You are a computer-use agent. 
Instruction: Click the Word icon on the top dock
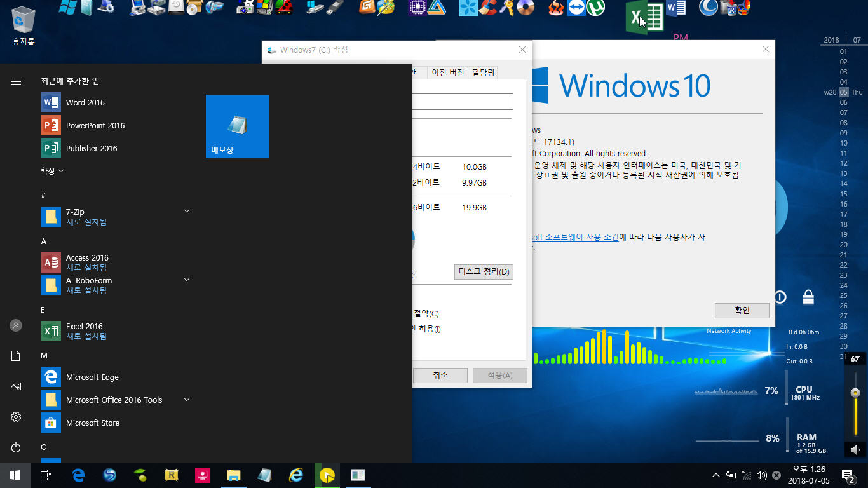(676, 9)
